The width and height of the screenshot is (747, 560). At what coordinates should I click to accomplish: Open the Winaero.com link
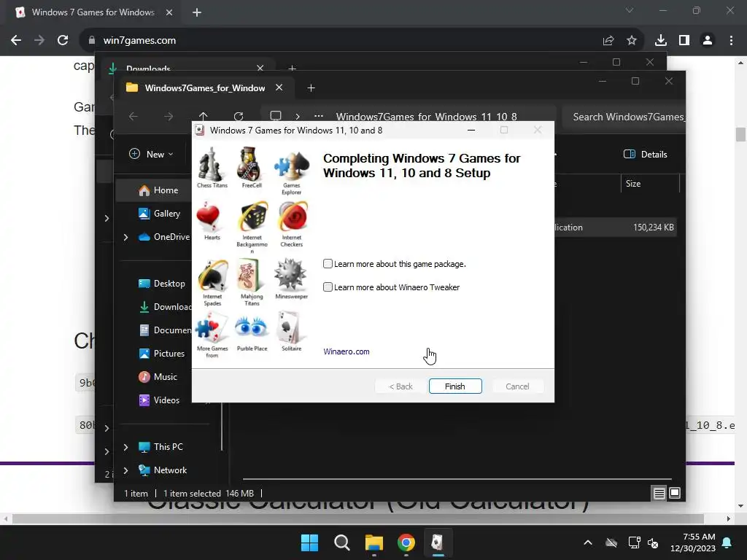coord(347,351)
